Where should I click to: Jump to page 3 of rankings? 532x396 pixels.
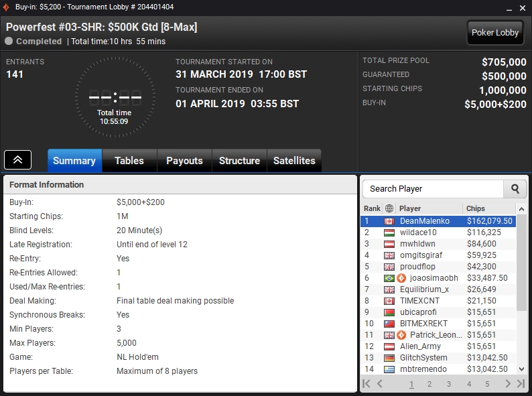(449, 384)
